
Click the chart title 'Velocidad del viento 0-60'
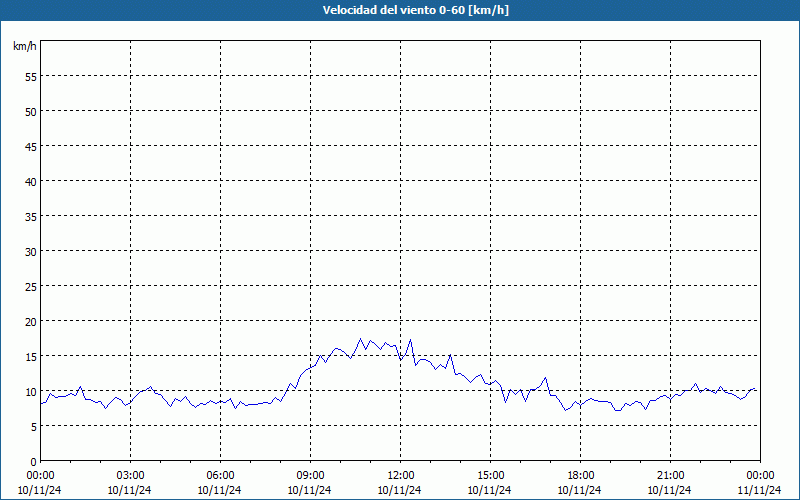click(400, 10)
